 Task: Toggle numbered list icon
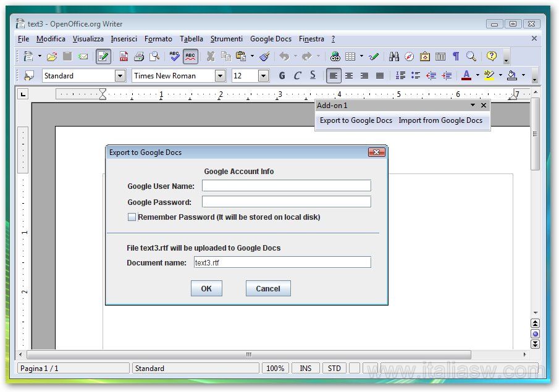pos(400,75)
